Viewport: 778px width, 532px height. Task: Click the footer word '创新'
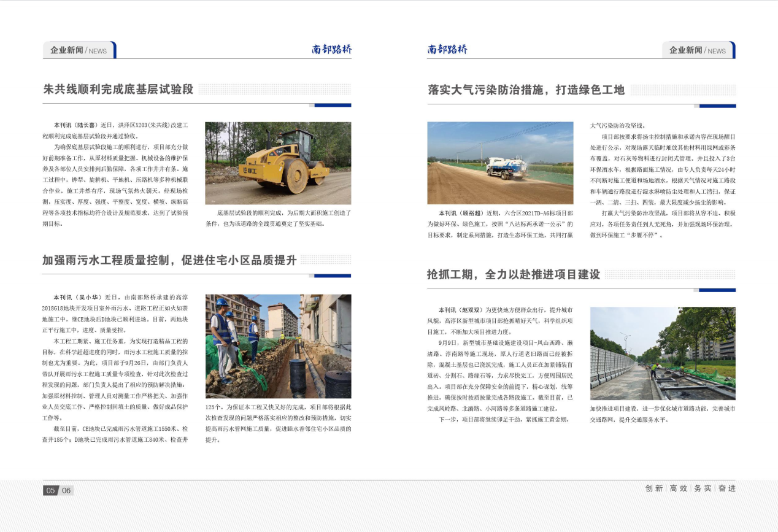[x=654, y=488]
